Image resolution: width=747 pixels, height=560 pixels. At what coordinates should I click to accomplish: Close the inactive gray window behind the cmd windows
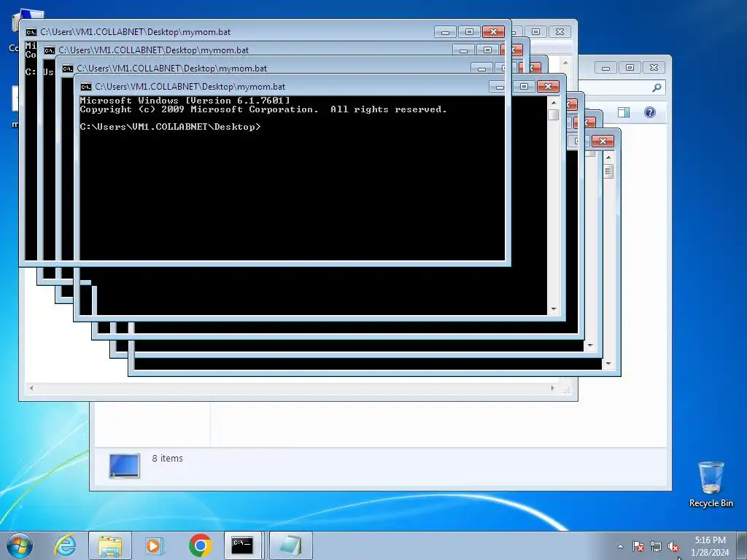pyautogui.click(x=560, y=32)
